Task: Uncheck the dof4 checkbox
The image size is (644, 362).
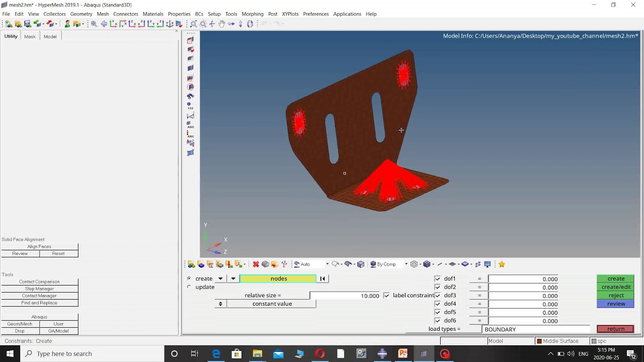Action: [437, 304]
